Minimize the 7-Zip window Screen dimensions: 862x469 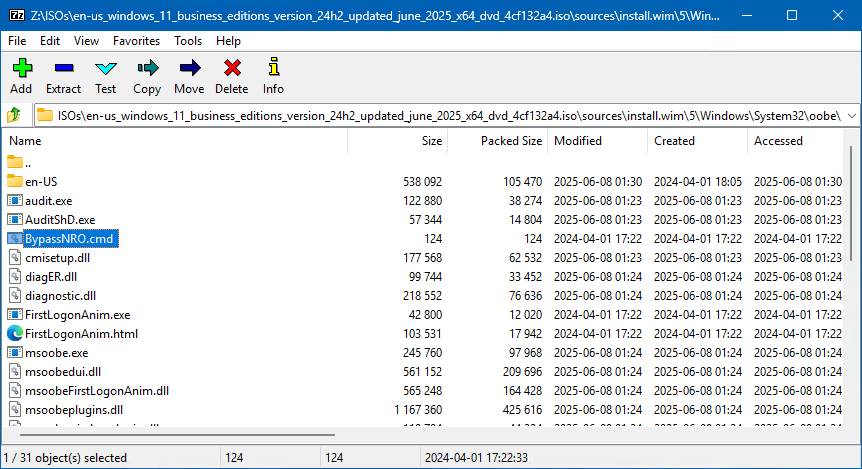coord(747,15)
